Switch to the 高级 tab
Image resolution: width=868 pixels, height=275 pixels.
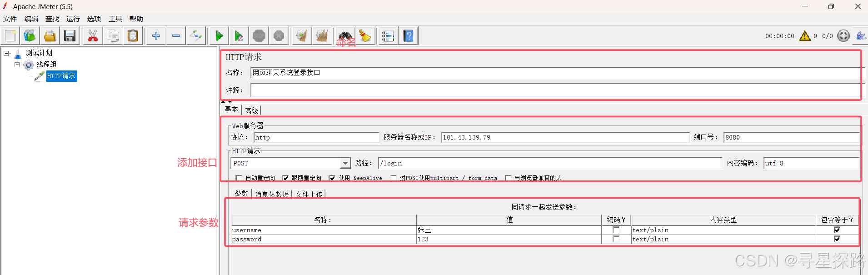(251, 110)
